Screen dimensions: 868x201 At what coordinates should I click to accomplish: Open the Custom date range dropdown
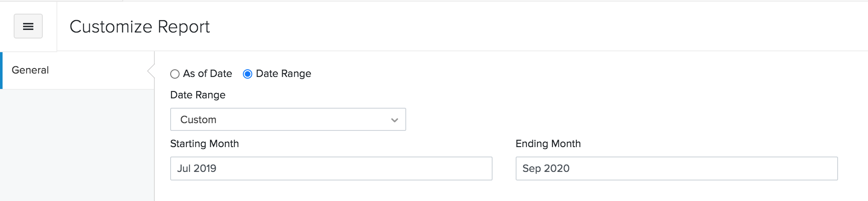pos(288,119)
